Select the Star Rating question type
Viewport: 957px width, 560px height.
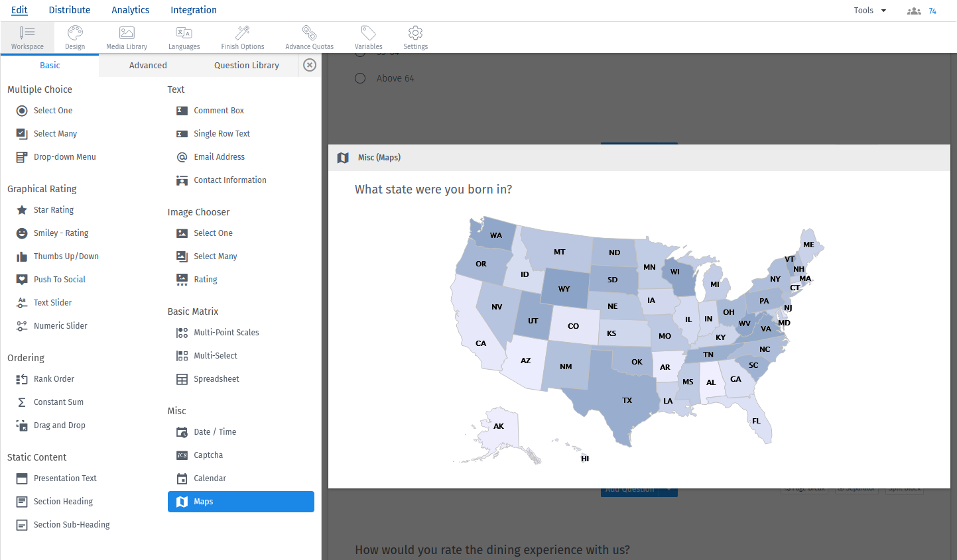coord(52,209)
